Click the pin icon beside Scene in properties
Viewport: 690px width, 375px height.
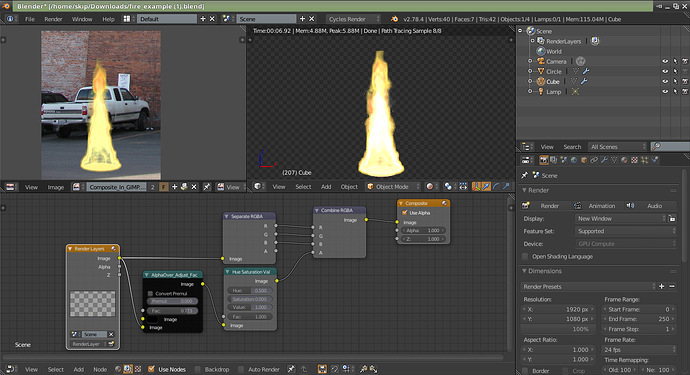[525, 175]
